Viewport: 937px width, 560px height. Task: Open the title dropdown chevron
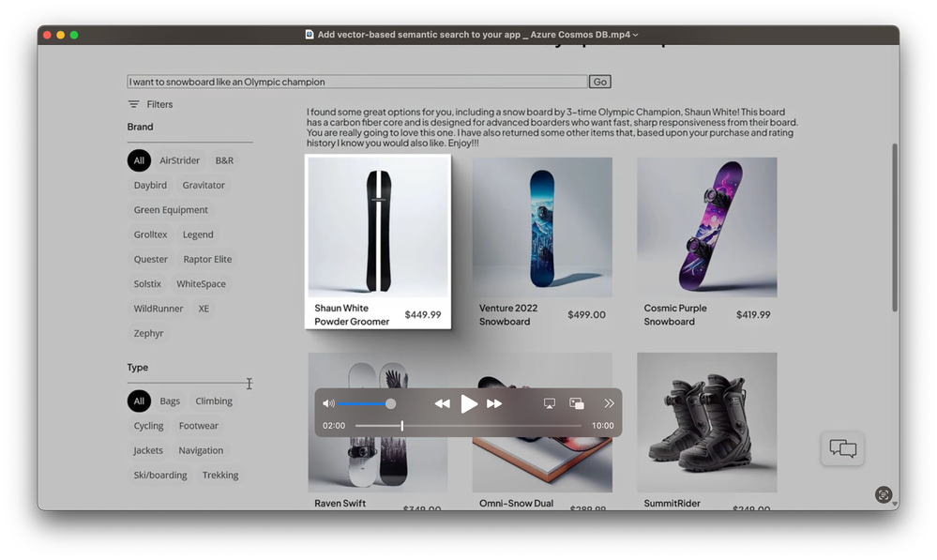coord(635,35)
